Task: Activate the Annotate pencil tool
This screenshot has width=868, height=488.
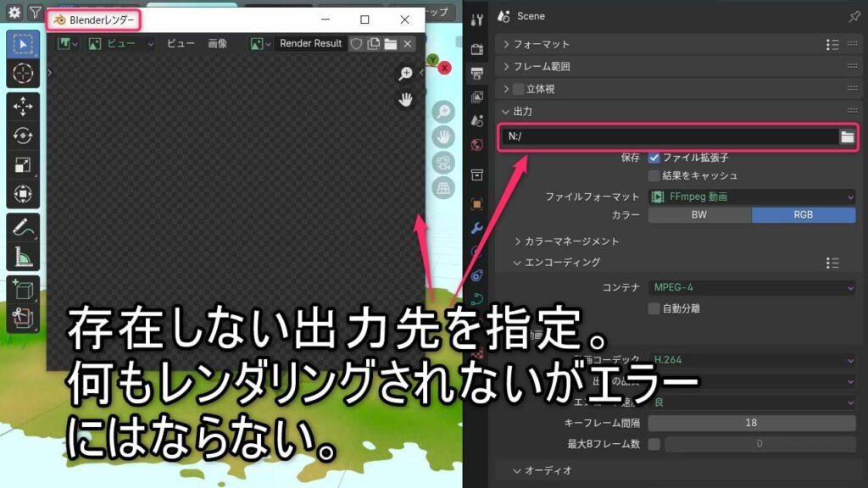Action: tap(23, 227)
